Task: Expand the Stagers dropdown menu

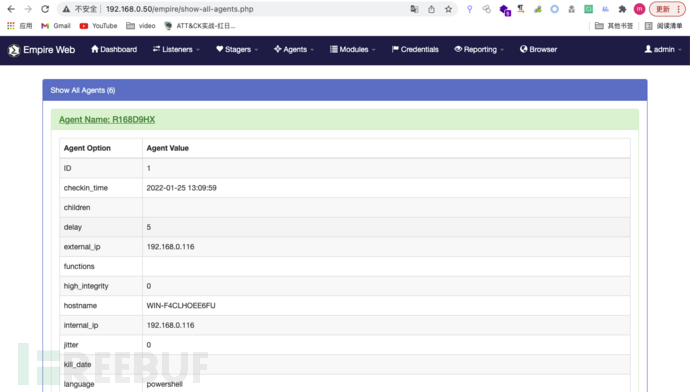Action: pyautogui.click(x=237, y=49)
